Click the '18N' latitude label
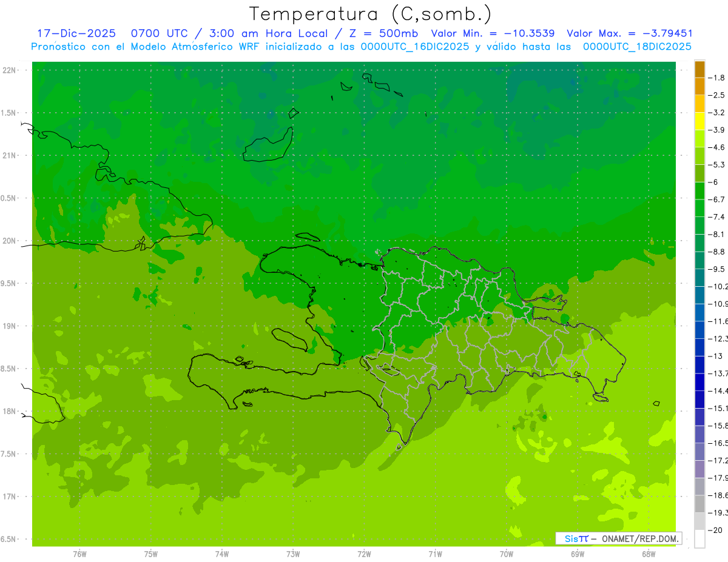Screen dimensions: 728x562 [9, 411]
